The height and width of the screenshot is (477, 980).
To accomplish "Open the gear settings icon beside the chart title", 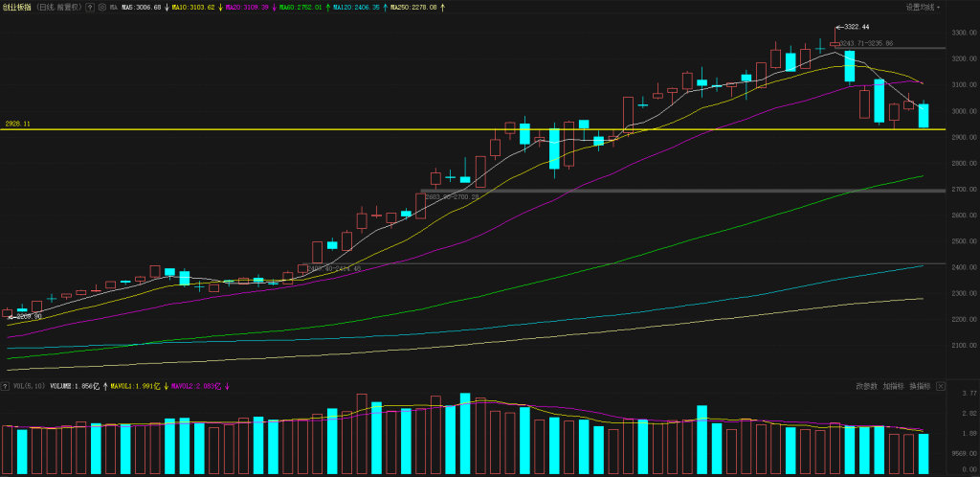I will [x=101, y=7].
